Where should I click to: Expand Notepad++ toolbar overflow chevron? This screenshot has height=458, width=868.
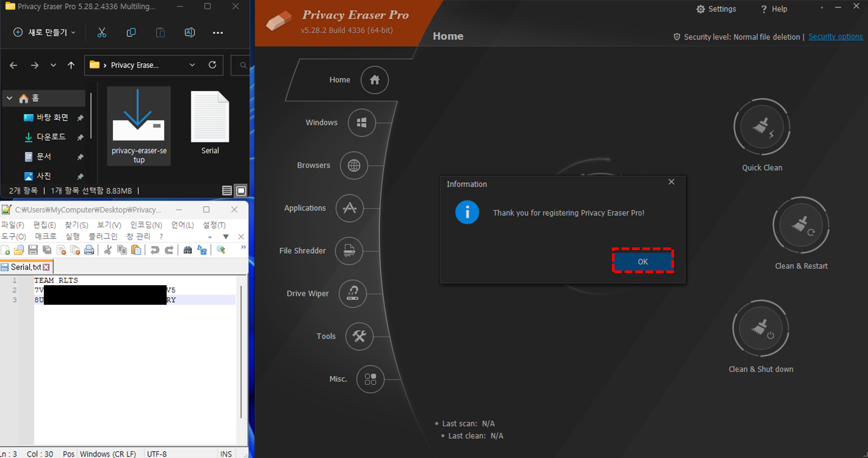click(243, 247)
